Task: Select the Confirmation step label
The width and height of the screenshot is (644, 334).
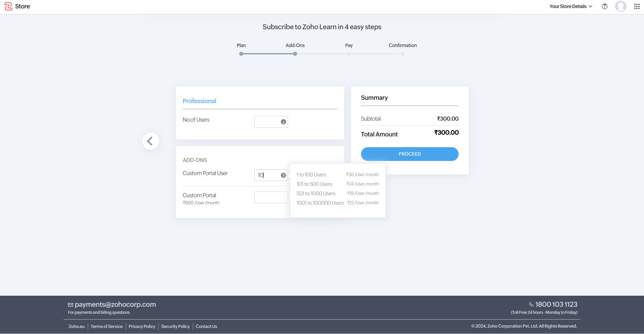Action: click(403, 45)
